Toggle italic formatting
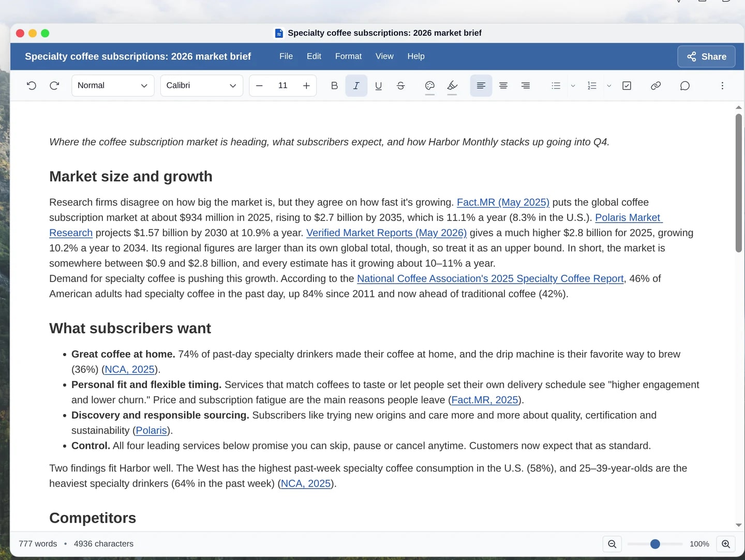The image size is (745, 560). tap(356, 85)
